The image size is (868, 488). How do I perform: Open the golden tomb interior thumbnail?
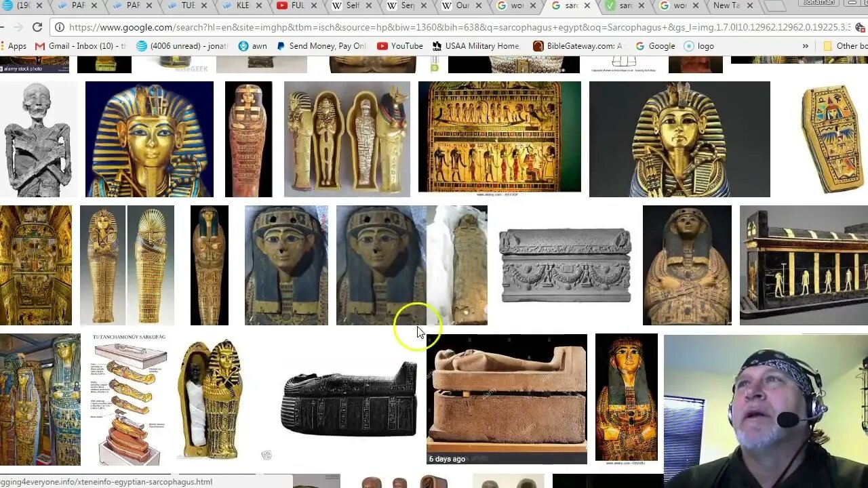click(35, 265)
